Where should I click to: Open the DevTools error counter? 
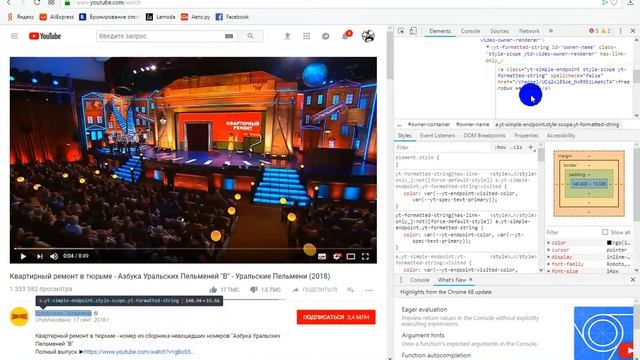[593, 31]
